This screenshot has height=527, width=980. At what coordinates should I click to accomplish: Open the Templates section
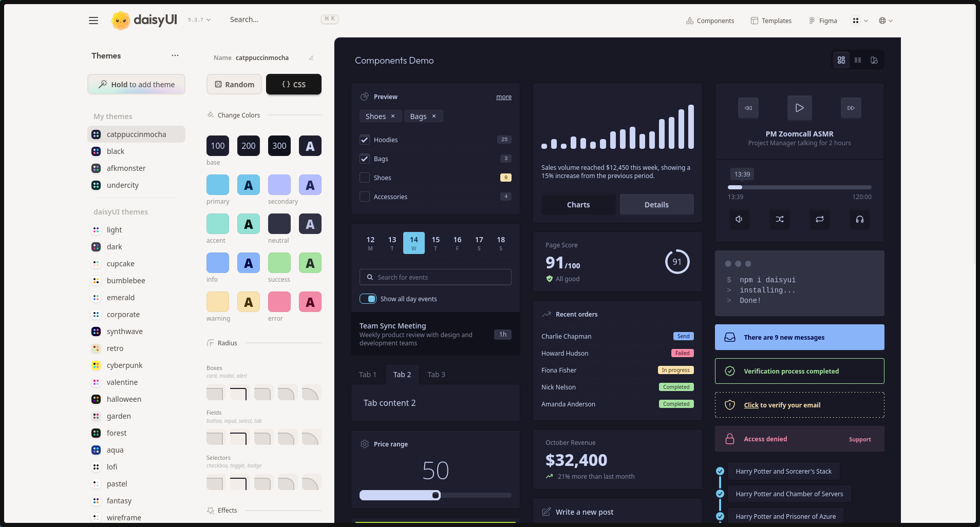pyautogui.click(x=771, y=21)
